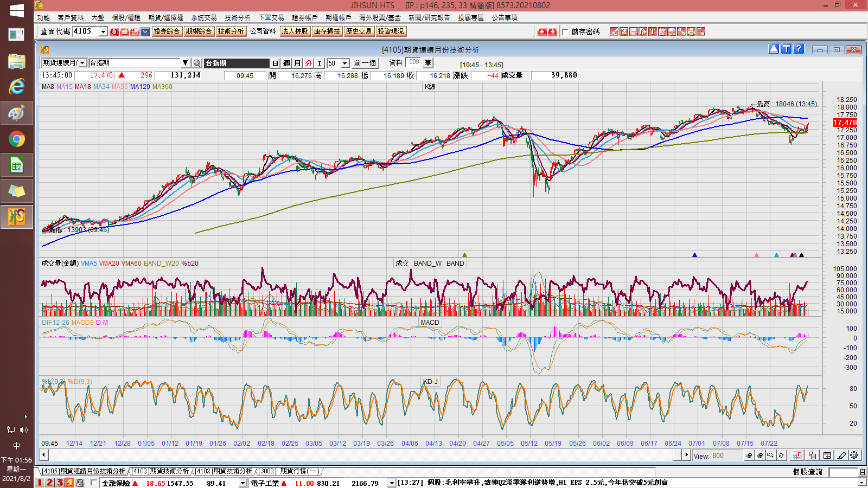The height and width of the screenshot is (488, 868).
Task: Click the red pencil icon in top-right toolbar
Action: (x=614, y=32)
